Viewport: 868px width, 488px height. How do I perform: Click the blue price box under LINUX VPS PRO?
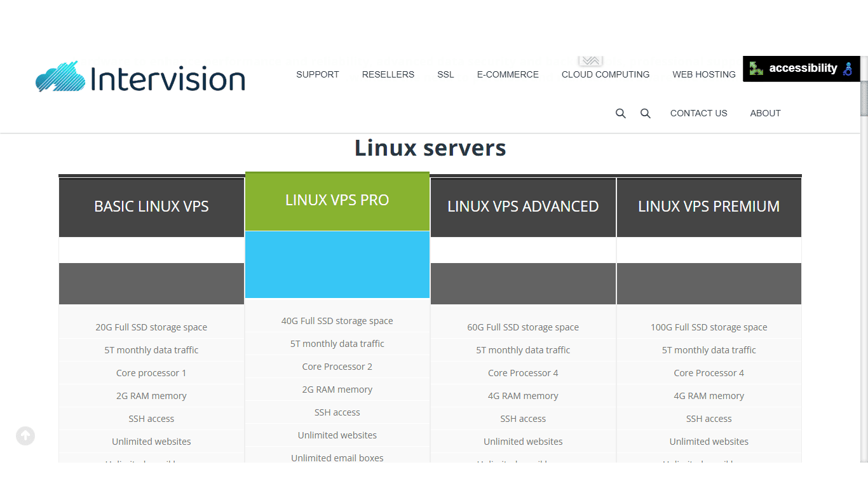pyautogui.click(x=337, y=264)
